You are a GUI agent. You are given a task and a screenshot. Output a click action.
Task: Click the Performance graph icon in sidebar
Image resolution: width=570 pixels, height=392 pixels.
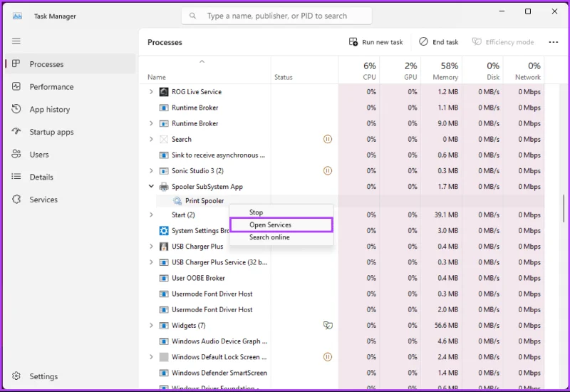coord(16,86)
